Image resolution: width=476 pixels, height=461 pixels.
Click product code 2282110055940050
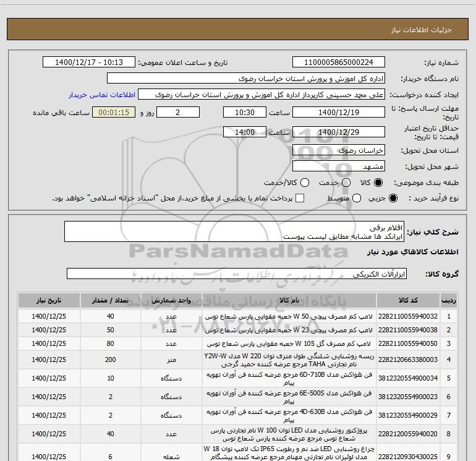[x=408, y=343]
